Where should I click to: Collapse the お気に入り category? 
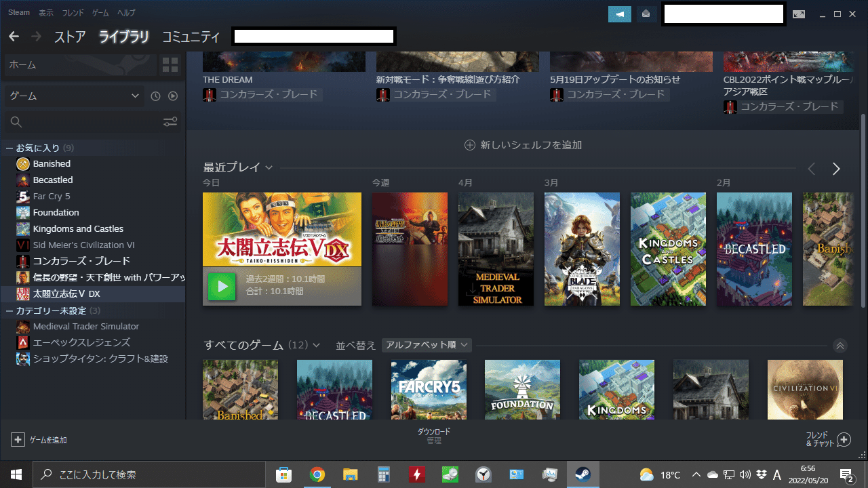9,148
